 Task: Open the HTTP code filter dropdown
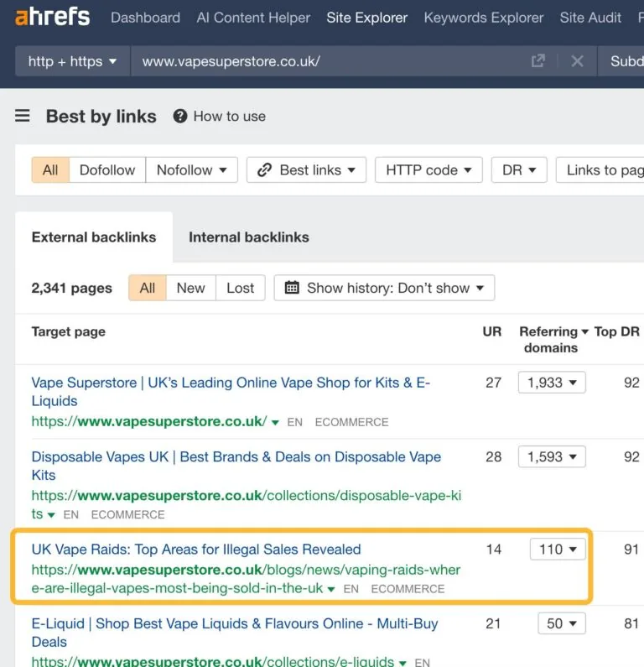pos(428,170)
